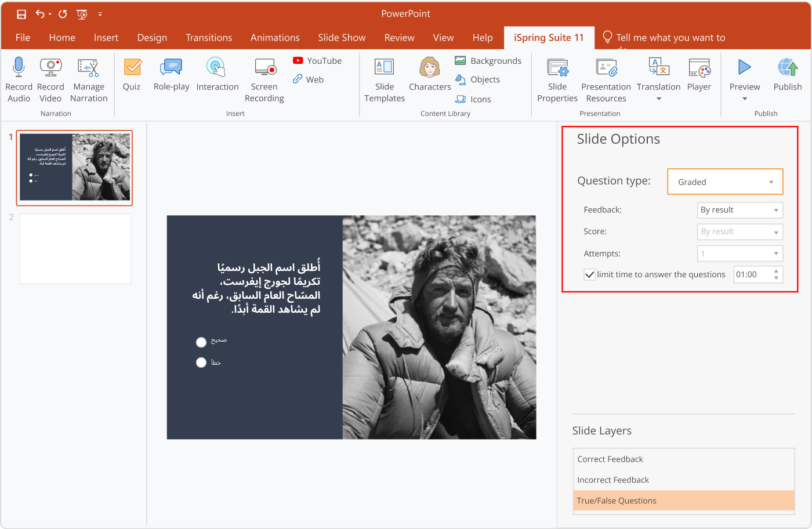Select the صحيح (true) answer radio button
The width and height of the screenshot is (812, 529).
tap(201, 342)
